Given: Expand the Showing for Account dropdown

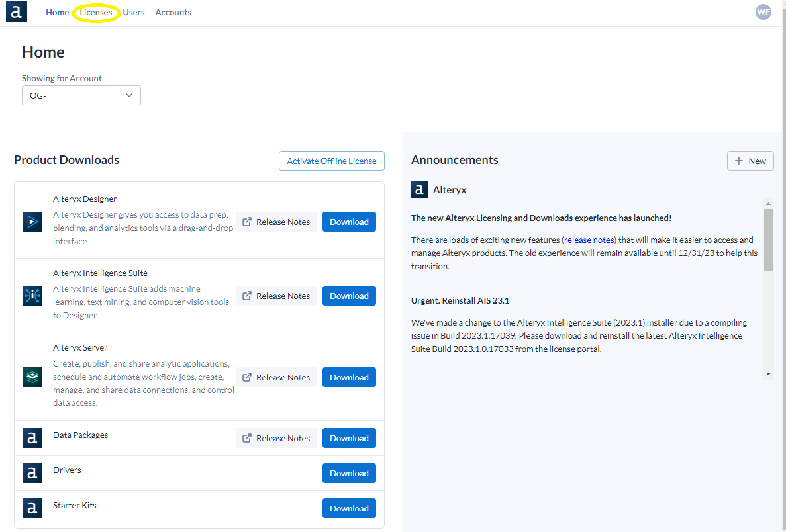Looking at the screenshot, I should 81,95.
